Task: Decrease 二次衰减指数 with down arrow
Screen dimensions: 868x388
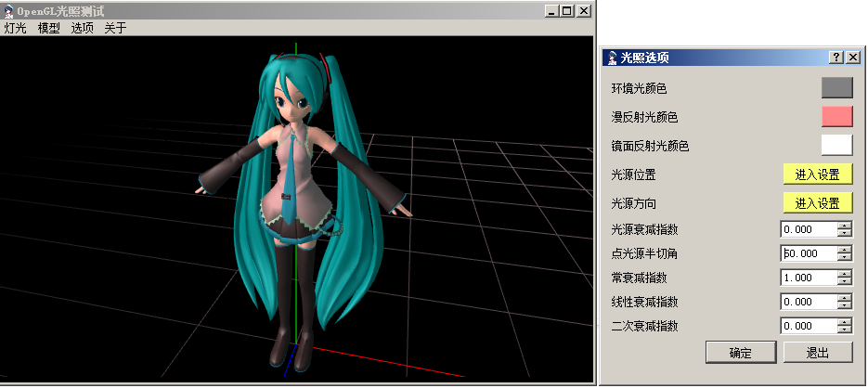Action: pos(845,330)
